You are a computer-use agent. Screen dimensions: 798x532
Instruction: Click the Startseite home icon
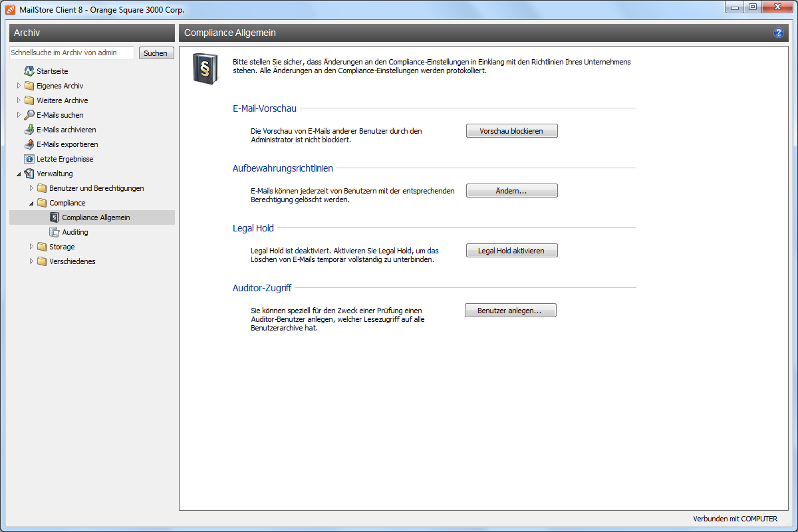tap(29, 71)
